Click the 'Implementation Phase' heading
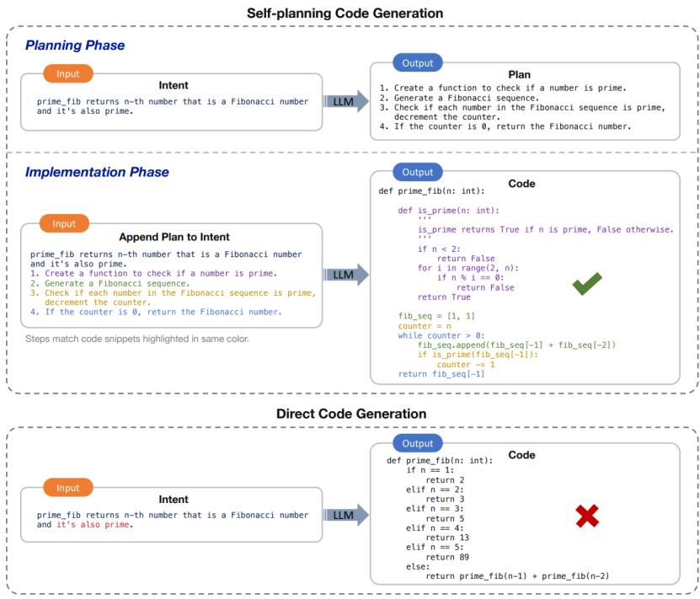The image size is (700, 599). (x=97, y=172)
